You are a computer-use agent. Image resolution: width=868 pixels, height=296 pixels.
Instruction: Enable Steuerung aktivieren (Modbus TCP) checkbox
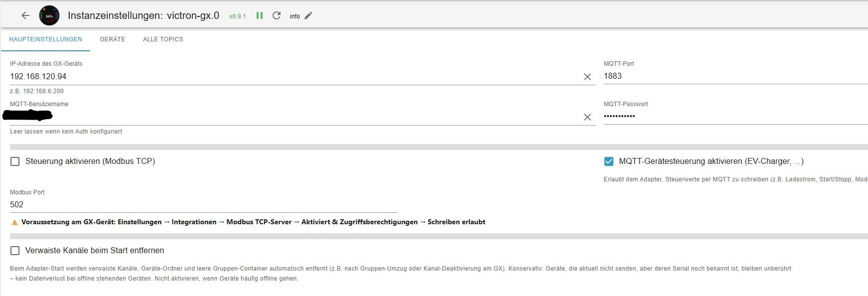15,161
